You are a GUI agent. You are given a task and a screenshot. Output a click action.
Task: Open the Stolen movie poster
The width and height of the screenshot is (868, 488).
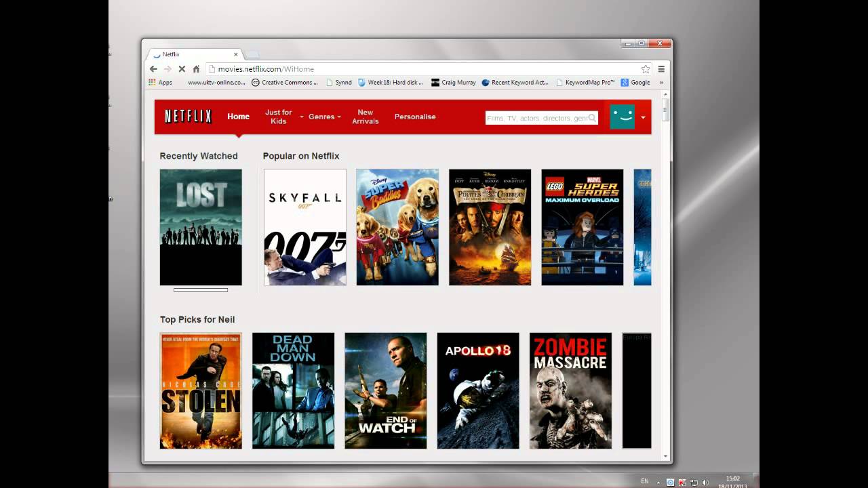click(x=201, y=390)
